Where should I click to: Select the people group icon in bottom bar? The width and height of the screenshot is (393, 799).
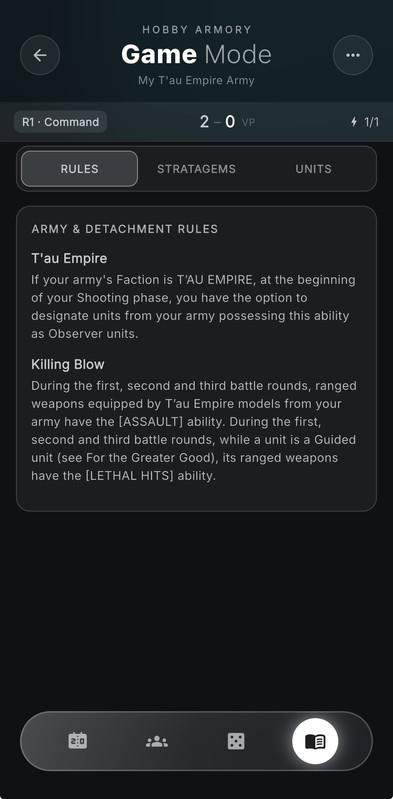156,741
